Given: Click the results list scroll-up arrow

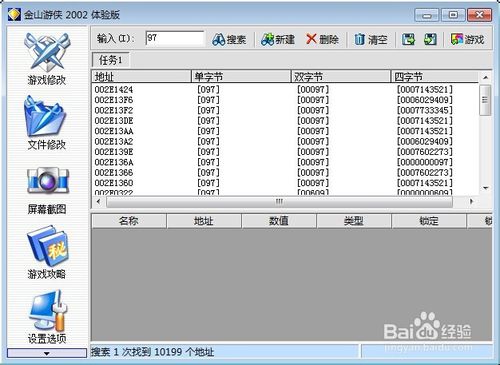Looking at the screenshot, I should click(x=486, y=77).
